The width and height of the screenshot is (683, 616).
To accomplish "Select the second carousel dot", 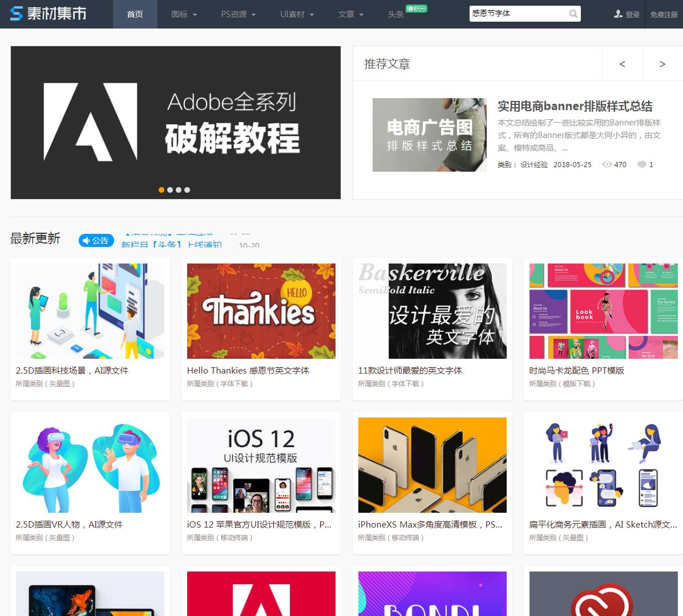I will pyautogui.click(x=170, y=190).
